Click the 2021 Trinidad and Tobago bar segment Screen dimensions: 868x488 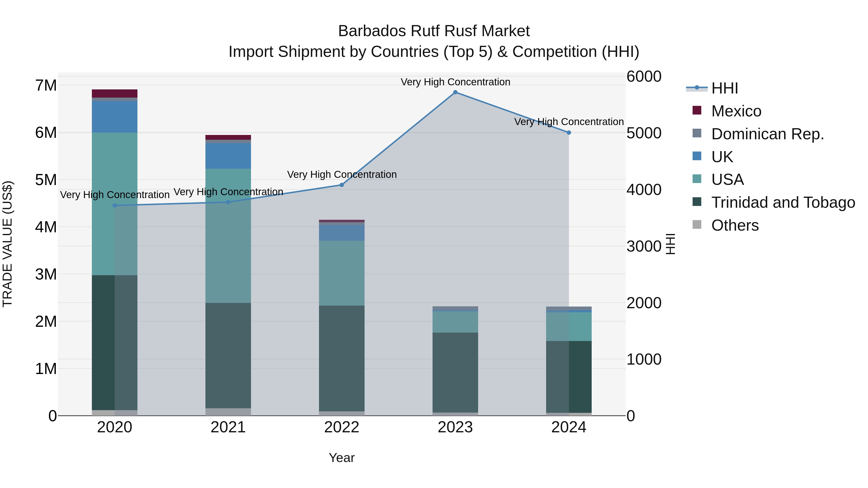click(228, 356)
